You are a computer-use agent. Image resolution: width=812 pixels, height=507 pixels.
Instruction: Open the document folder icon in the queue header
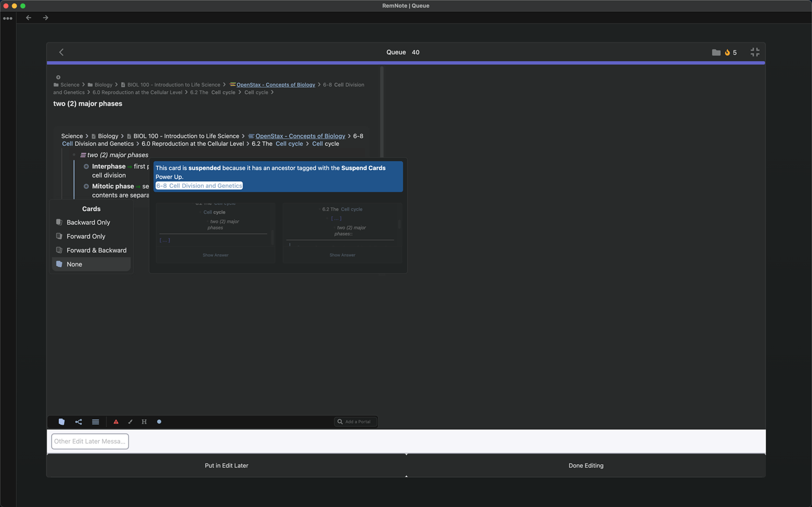pos(716,52)
